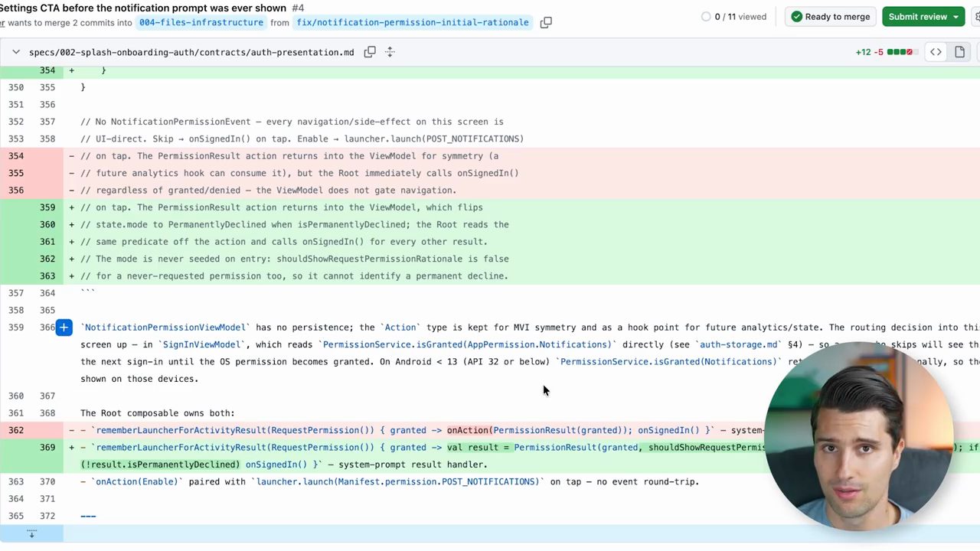Open the 004-files-infrastructure base branch
This screenshot has height=551, width=980.
pos(201,22)
